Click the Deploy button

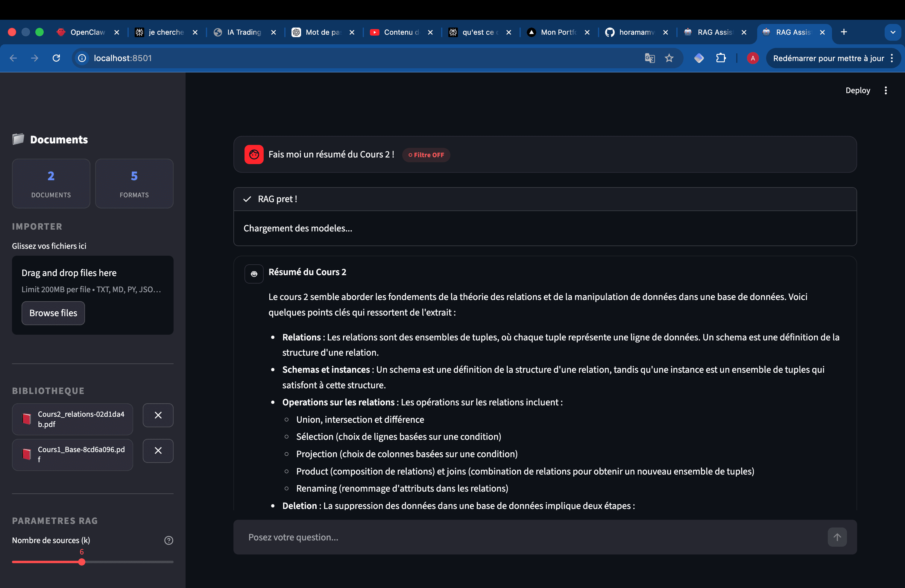tap(857, 90)
